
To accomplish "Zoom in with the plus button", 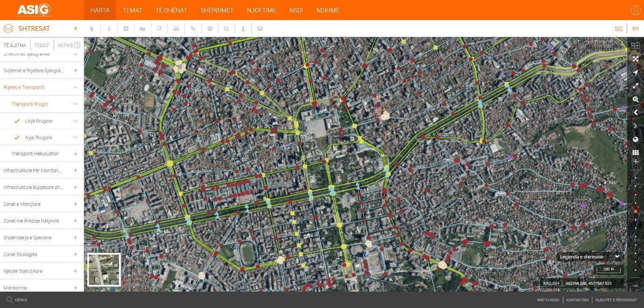I will (635, 161).
